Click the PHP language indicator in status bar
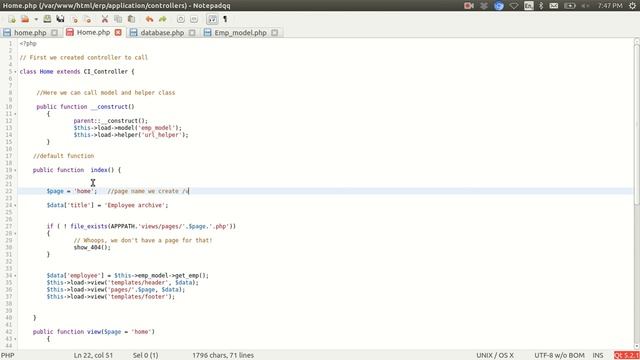 pos(8,356)
